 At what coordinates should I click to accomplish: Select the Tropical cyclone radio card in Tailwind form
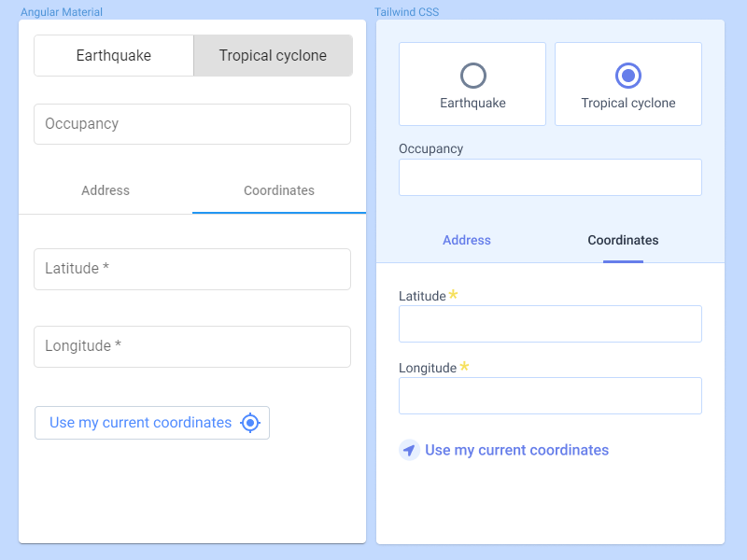(x=627, y=84)
